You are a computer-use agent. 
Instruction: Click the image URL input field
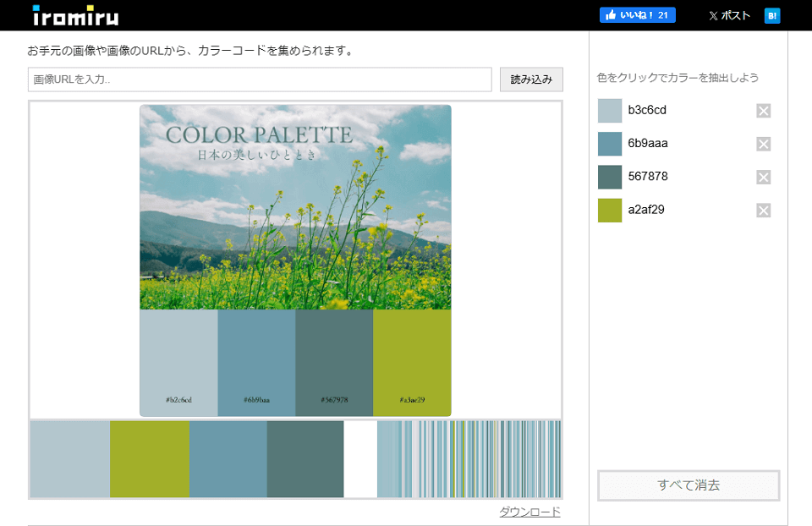coord(260,79)
